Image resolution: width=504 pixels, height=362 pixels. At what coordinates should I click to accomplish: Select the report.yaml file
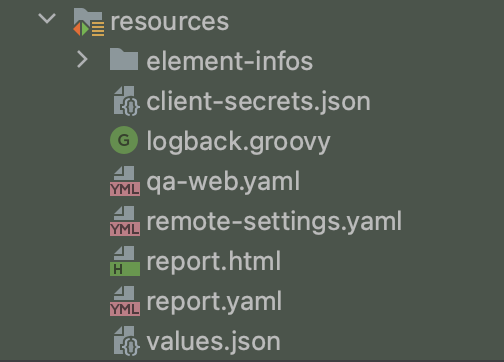214,302
